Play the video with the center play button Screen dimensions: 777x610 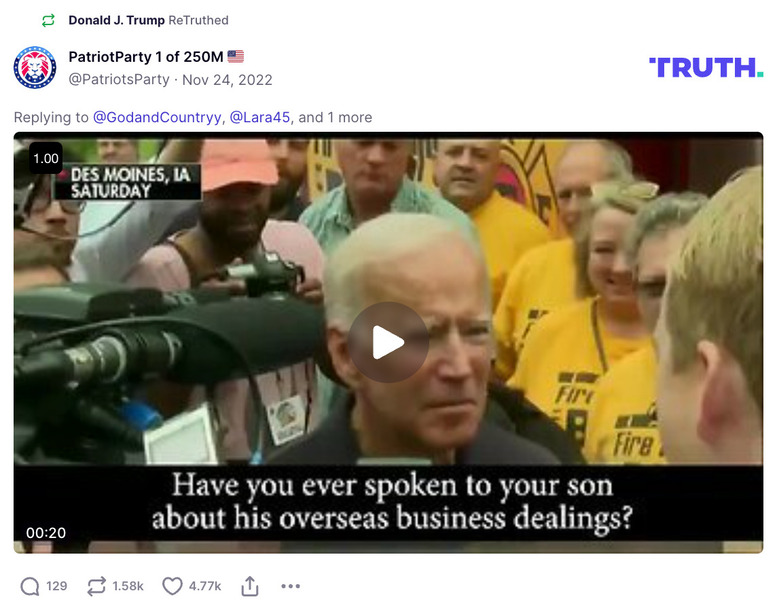388,342
